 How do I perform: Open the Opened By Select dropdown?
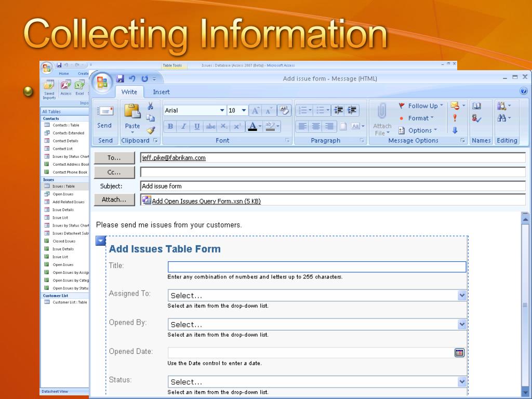click(462, 324)
